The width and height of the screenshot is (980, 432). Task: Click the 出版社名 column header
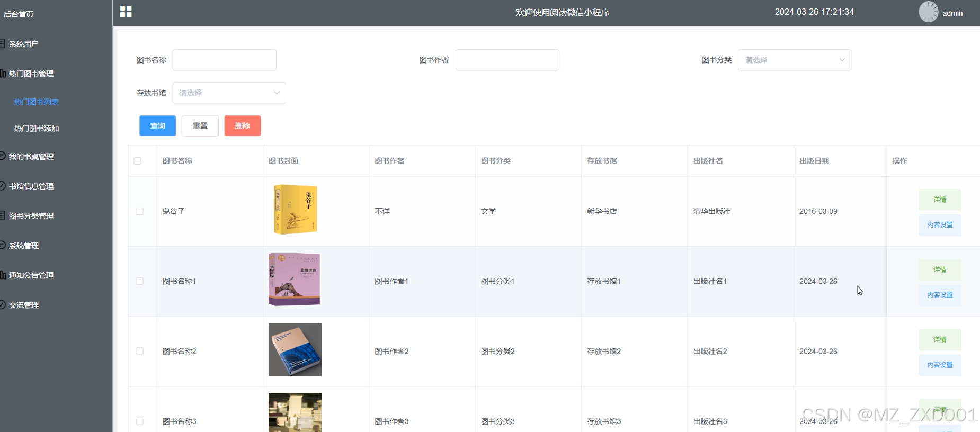pos(708,161)
